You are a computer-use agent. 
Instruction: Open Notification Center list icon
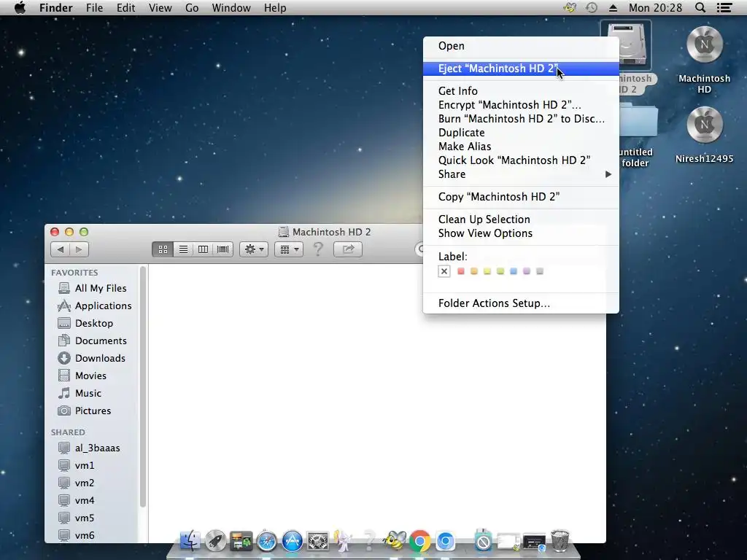coord(724,7)
